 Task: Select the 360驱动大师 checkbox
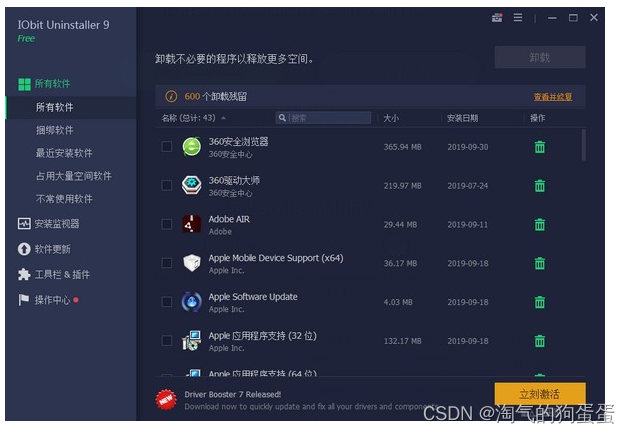click(x=167, y=185)
